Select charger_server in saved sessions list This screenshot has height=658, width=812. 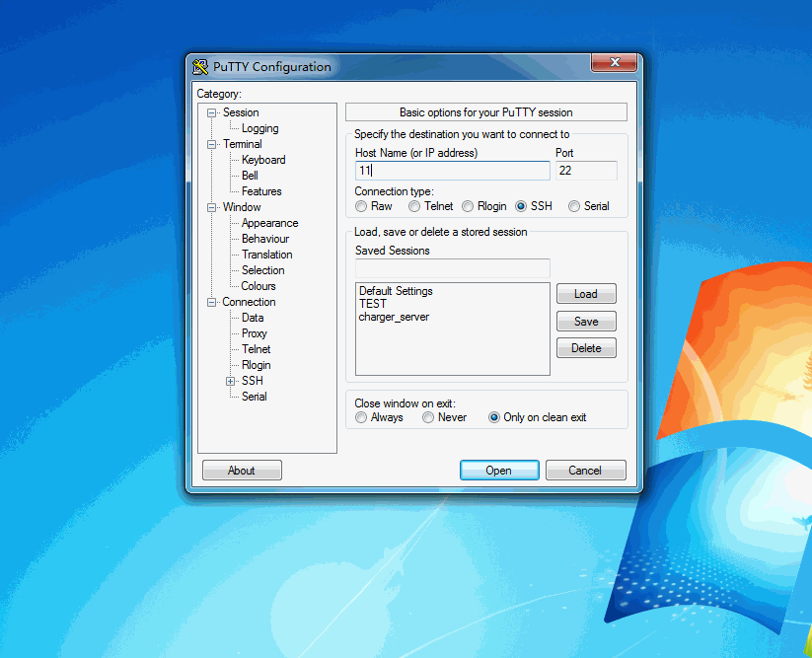[x=394, y=317]
